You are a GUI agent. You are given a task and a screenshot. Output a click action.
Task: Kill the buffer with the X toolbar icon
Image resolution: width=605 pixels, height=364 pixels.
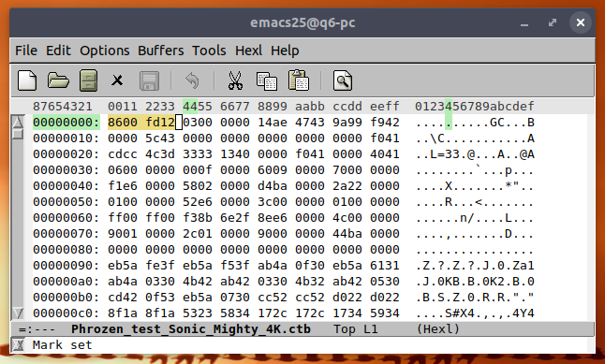click(x=117, y=80)
